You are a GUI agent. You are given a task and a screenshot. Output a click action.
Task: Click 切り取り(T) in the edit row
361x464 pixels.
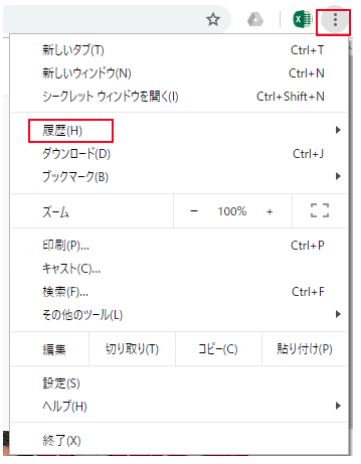(132, 349)
